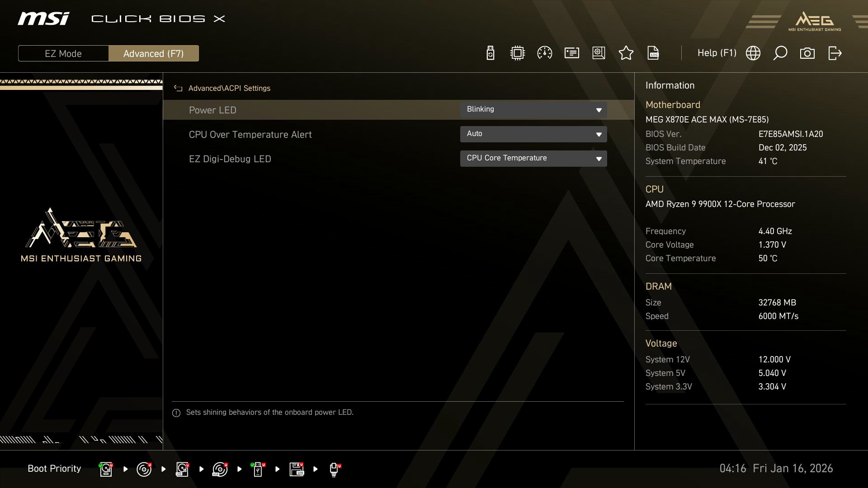The height and width of the screenshot is (488, 868).
Task: Click the exit BIOS arrow icon
Action: (x=834, y=53)
